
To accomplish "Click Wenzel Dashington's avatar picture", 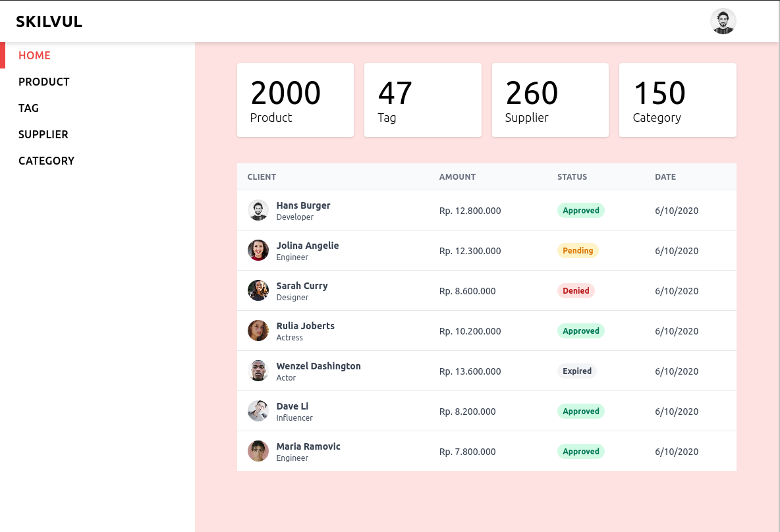I will pos(258,371).
